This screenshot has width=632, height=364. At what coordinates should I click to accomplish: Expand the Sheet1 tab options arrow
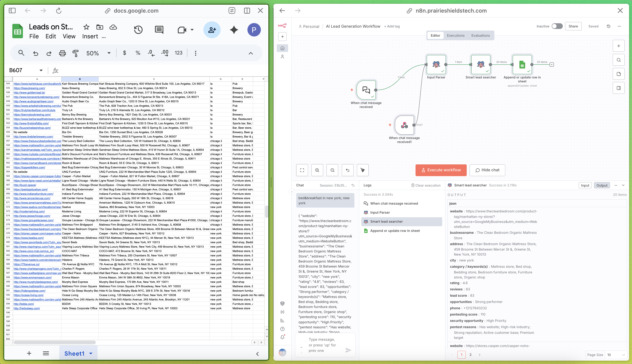(x=91, y=354)
